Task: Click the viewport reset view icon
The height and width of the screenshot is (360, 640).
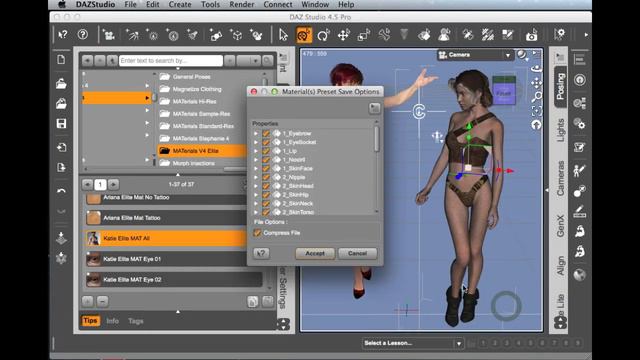Action: click(536, 125)
